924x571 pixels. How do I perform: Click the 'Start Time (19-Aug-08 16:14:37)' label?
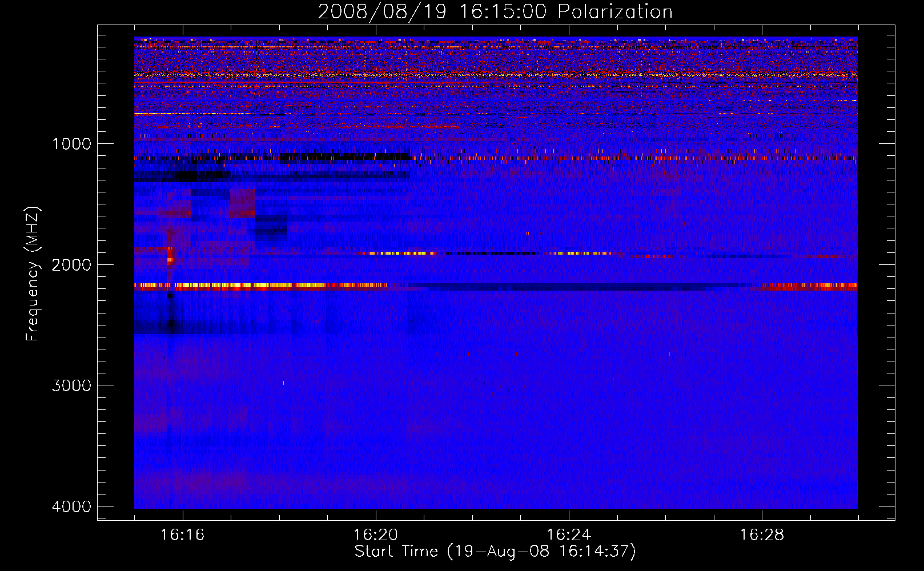[495, 552]
